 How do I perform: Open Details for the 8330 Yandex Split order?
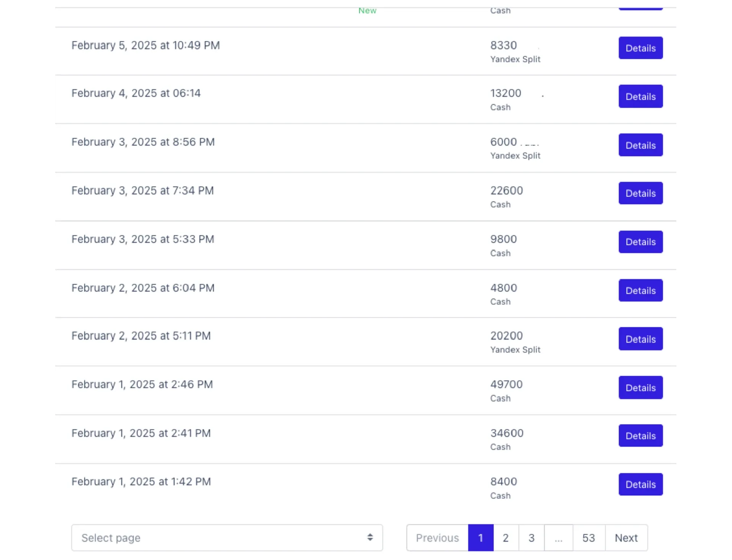point(640,48)
